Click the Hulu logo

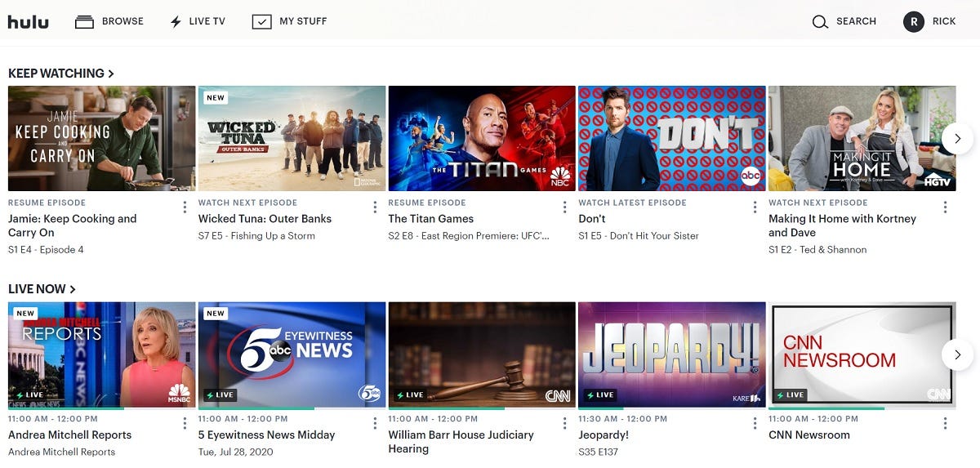pyautogui.click(x=28, y=22)
